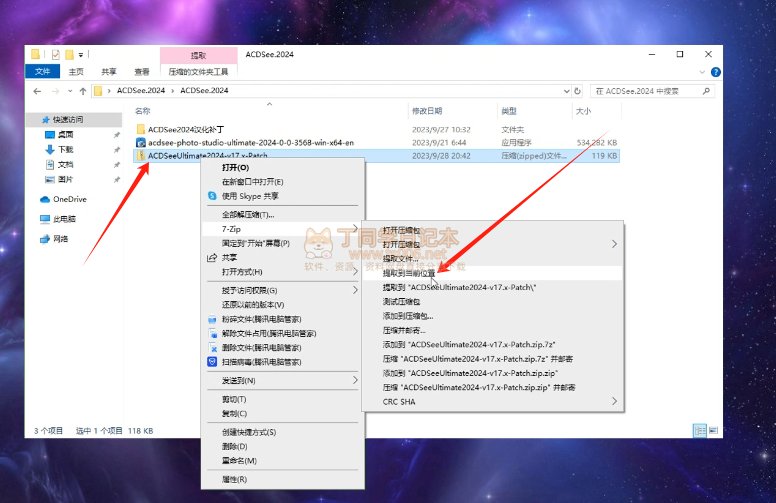Sort by the 修改日期 column header
Viewport: 776px width, 503px height.
(x=427, y=111)
